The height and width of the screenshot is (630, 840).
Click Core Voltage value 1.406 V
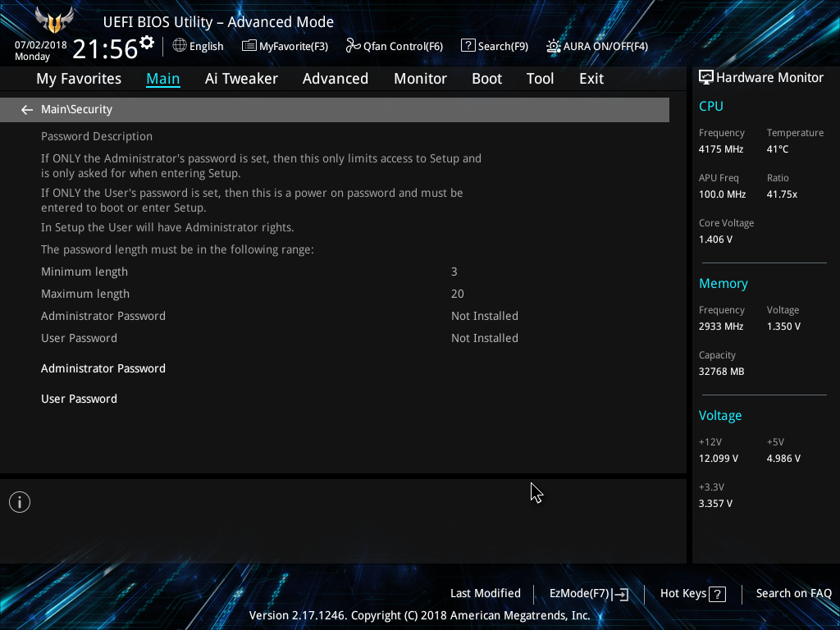click(715, 240)
